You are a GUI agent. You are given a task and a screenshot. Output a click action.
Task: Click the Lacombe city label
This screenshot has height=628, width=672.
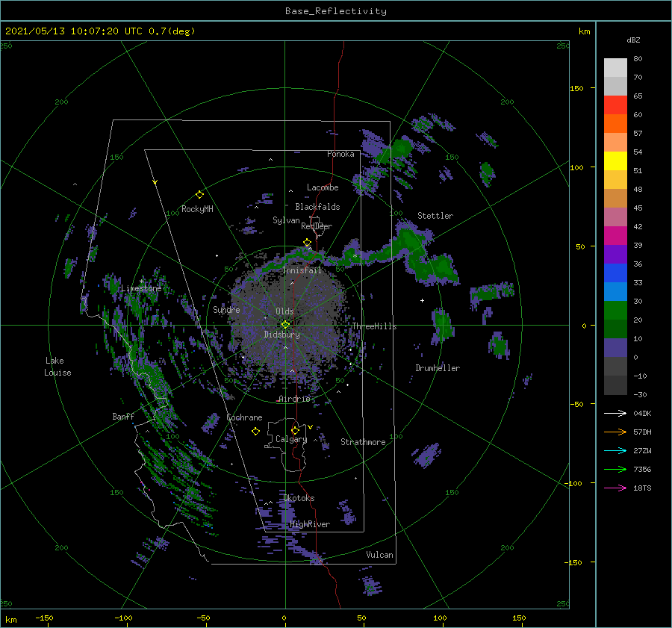pos(323,187)
